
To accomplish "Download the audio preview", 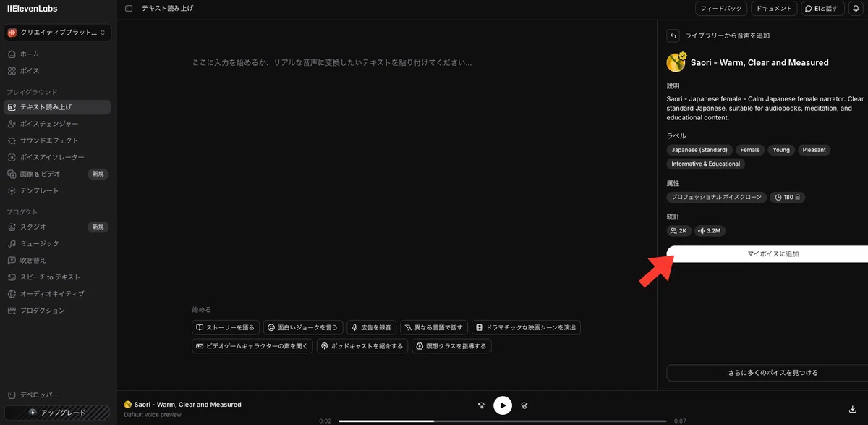I will click(x=853, y=408).
